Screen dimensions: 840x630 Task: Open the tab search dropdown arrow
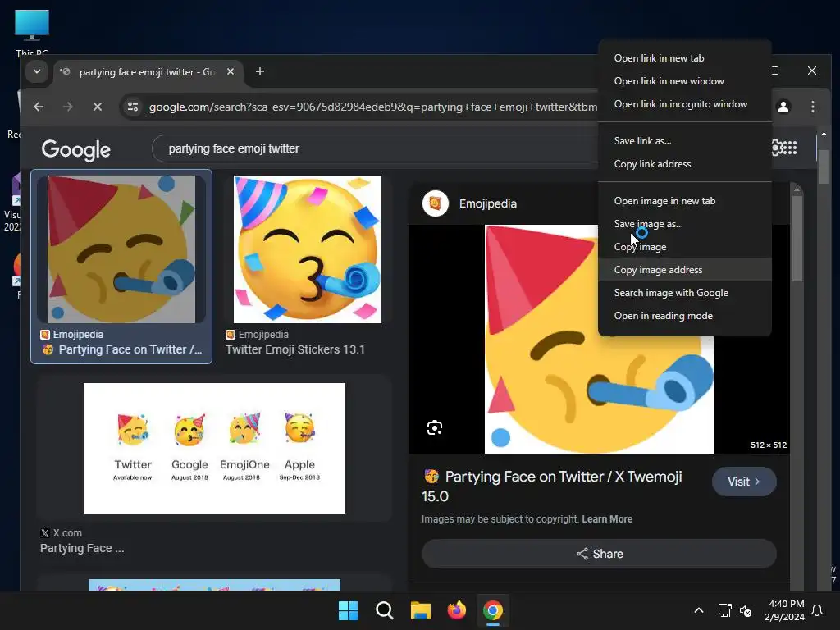click(36, 71)
